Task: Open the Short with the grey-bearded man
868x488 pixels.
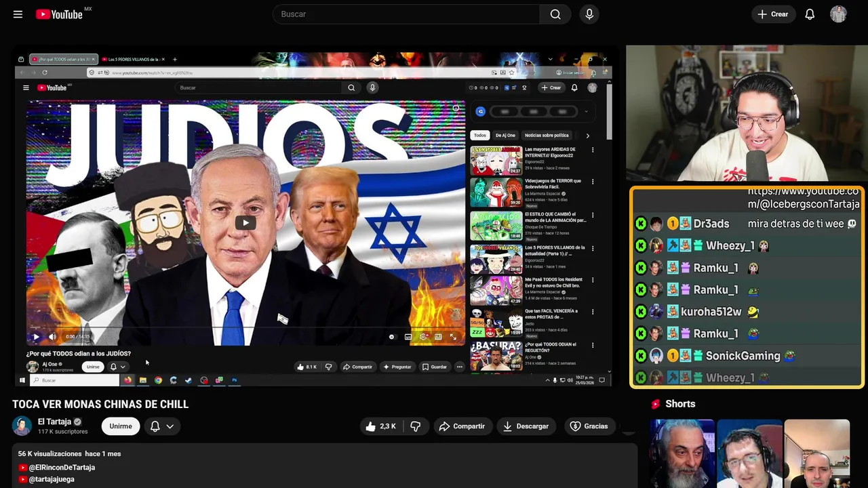Action: (682, 453)
